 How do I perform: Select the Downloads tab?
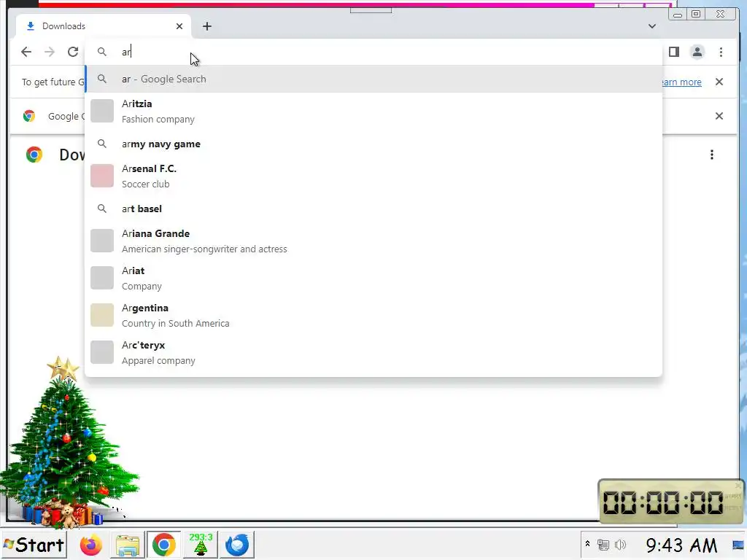(103, 26)
